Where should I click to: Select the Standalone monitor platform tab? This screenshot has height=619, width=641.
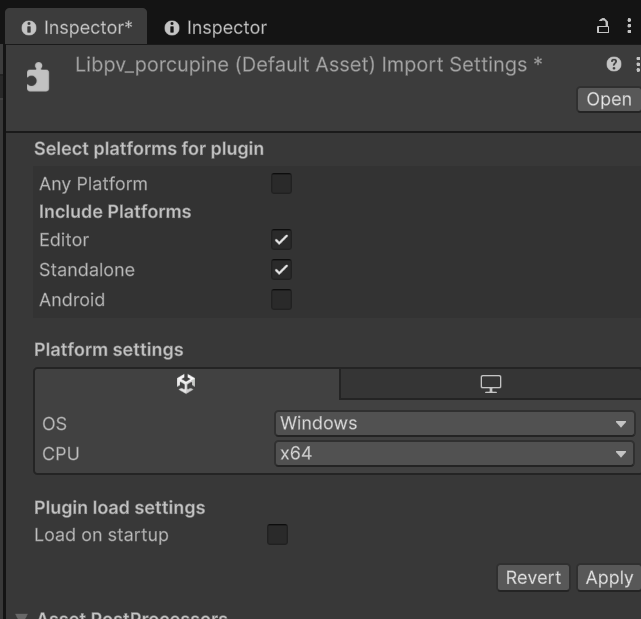point(490,384)
